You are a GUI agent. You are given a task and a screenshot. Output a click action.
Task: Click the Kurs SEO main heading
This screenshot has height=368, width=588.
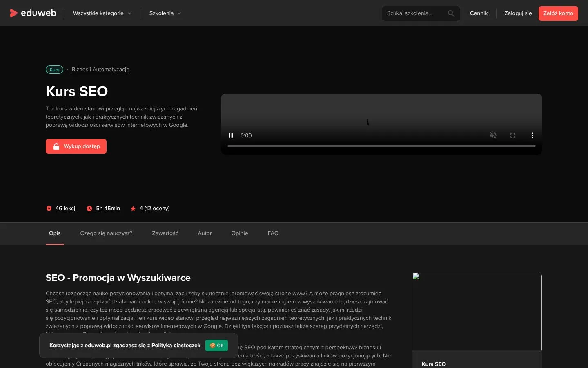[77, 91]
